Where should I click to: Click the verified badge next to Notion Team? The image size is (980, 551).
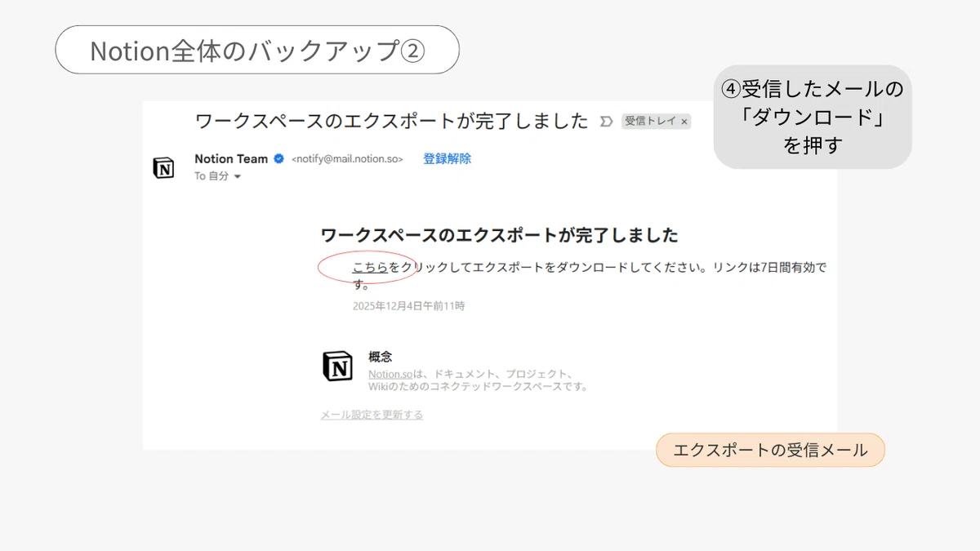(278, 158)
